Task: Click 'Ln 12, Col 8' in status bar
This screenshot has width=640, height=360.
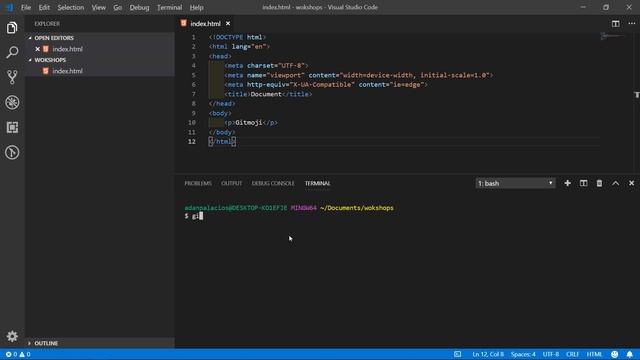Action: [488, 354]
